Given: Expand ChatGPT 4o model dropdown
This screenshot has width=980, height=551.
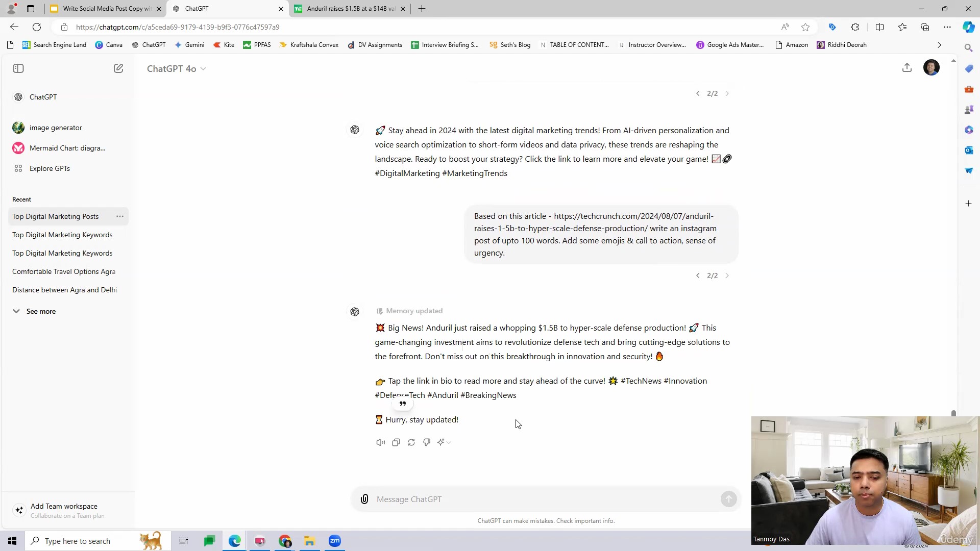Looking at the screenshot, I should [176, 68].
